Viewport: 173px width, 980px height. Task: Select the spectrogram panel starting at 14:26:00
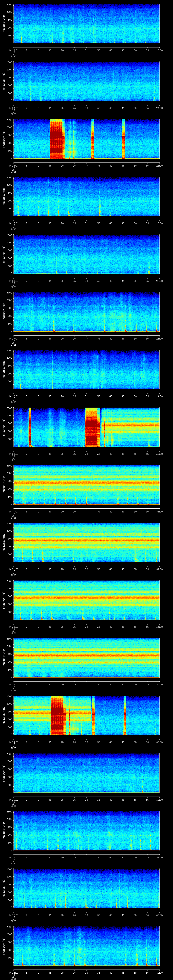click(86, 254)
